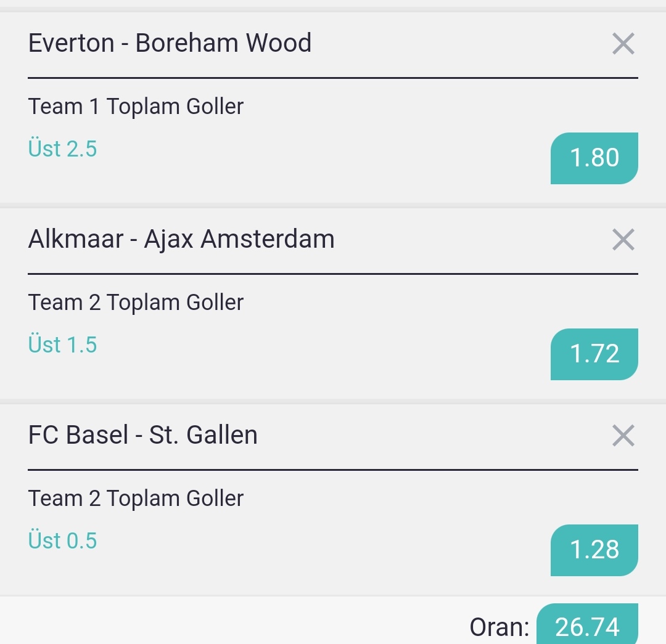The width and height of the screenshot is (666, 644).
Task: Delete the FC Basel - St. Gallen pick
Action: pos(623,436)
